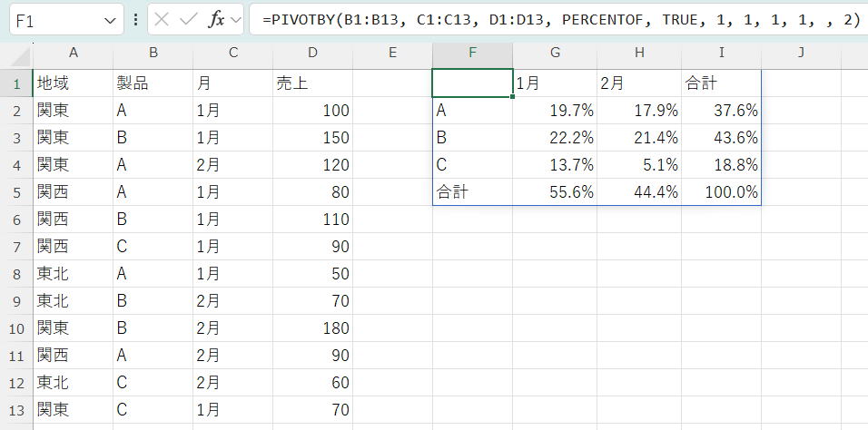
Task: Click cell D6 with value 110
Action: 312,220
